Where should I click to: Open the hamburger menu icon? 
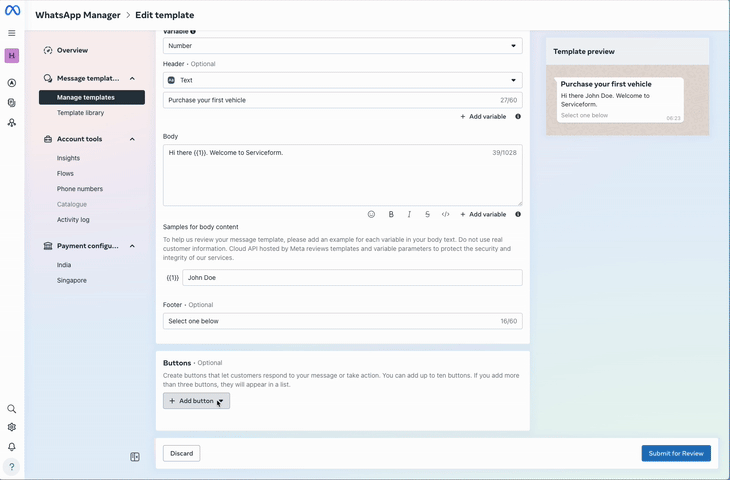click(x=12, y=33)
